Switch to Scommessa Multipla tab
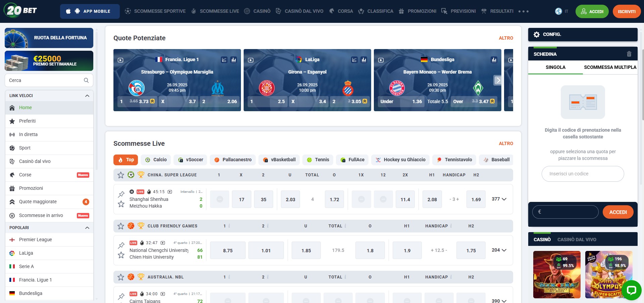Screen dimensions: 644x303 [610, 67]
